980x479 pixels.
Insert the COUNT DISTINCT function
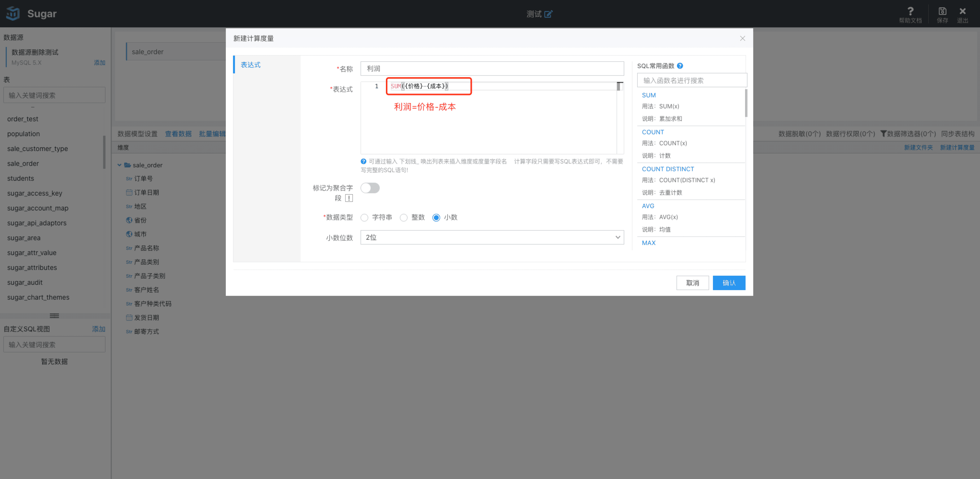coord(668,169)
